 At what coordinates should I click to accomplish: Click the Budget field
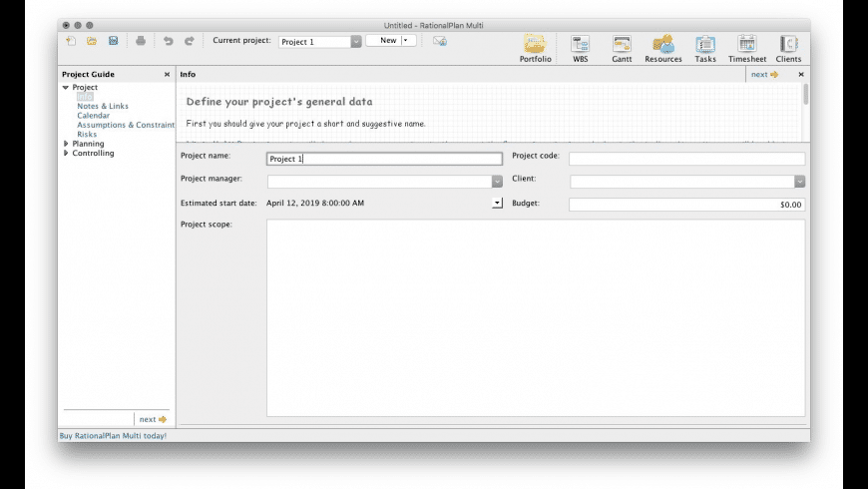coord(687,205)
